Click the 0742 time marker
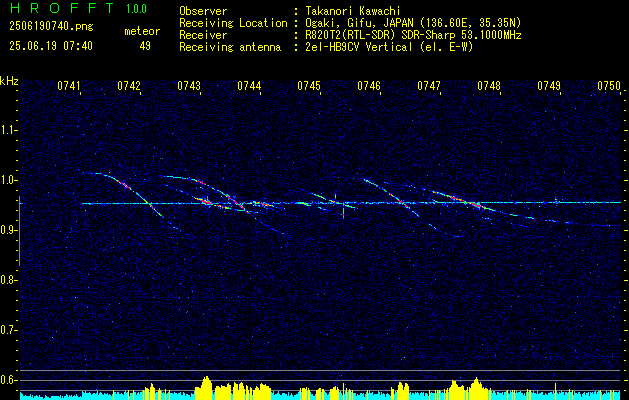 coord(129,86)
